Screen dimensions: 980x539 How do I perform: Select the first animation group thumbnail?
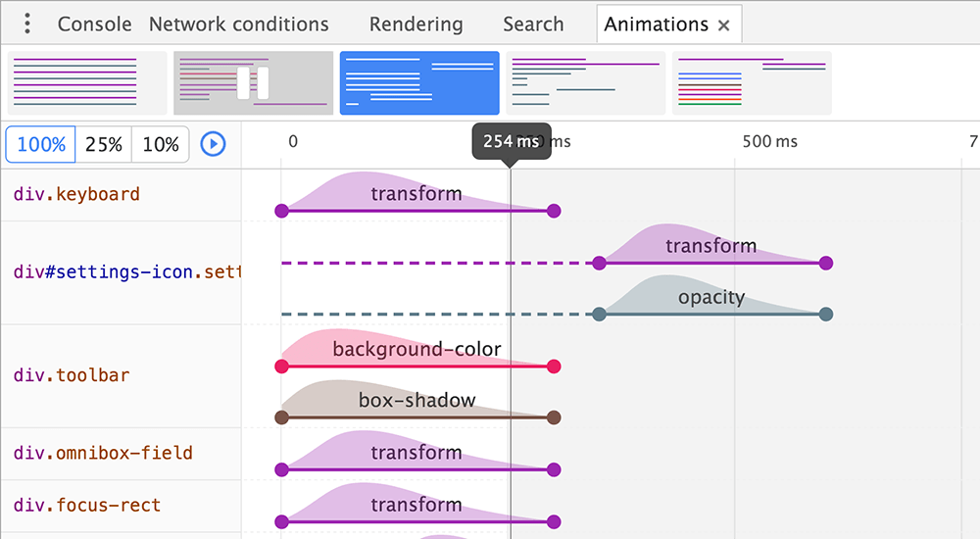pyautogui.click(x=87, y=82)
